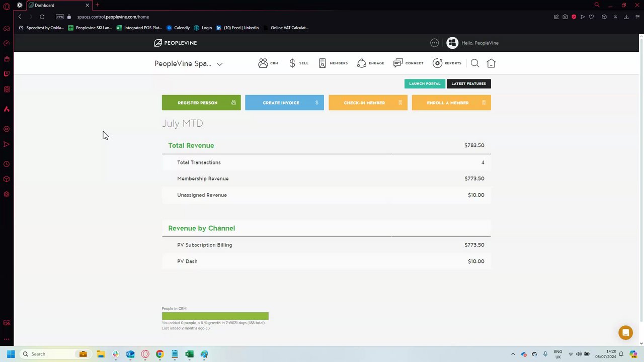The width and height of the screenshot is (644, 362).
Task: Open Outlook from the taskbar
Action: pyautogui.click(x=130, y=354)
